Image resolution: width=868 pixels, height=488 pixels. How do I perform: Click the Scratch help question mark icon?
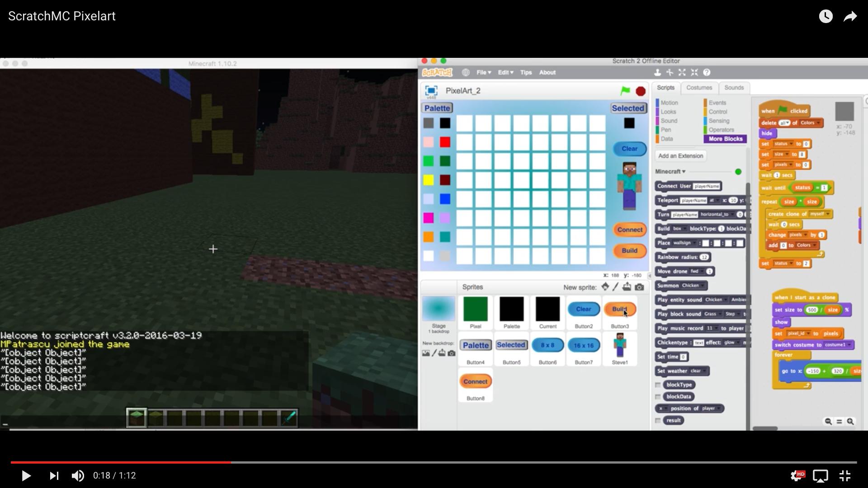[x=707, y=72]
